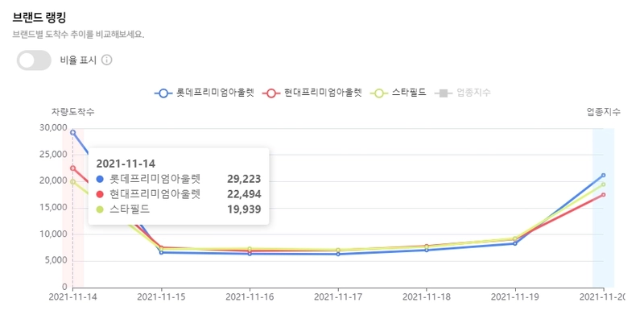Click grey square legend marker for 업종지수
Image resolution: width=644 pixels, height=319 pixels.
(x=444, y=93)
